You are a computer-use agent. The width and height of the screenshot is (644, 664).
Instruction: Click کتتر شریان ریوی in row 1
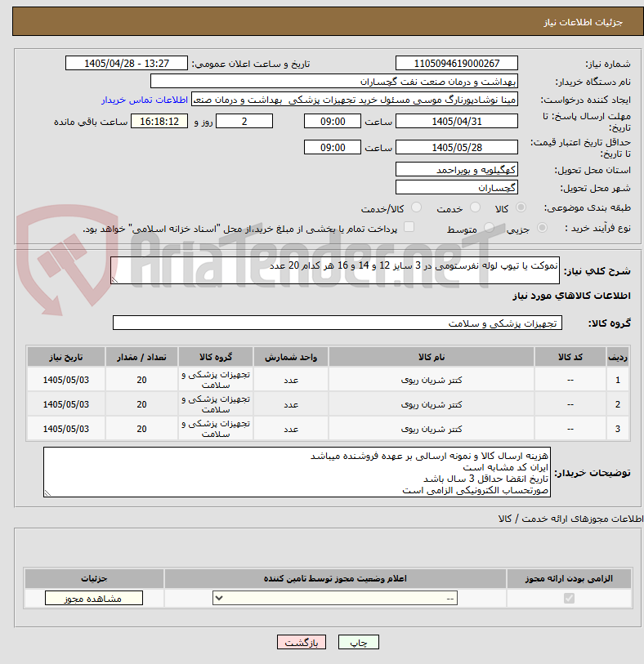[x=432, y=381]
